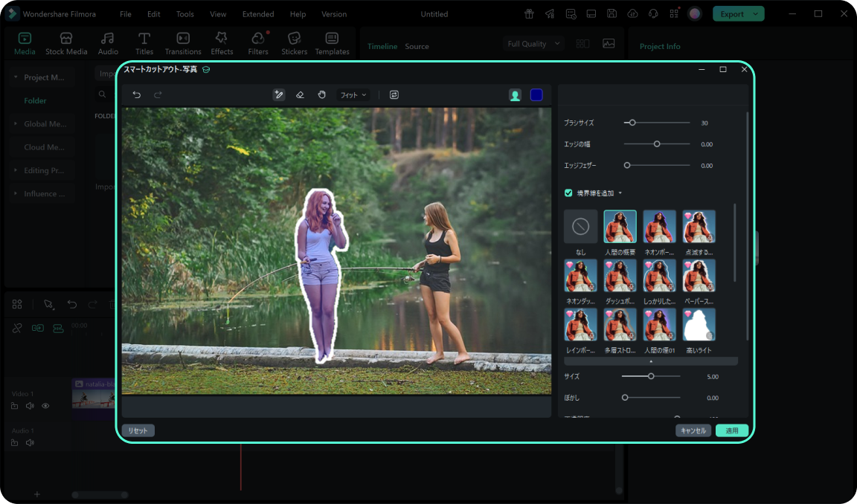Viewport: 857px width, 504px height.
Task: Click the キャンセル button
Action: 693,430
